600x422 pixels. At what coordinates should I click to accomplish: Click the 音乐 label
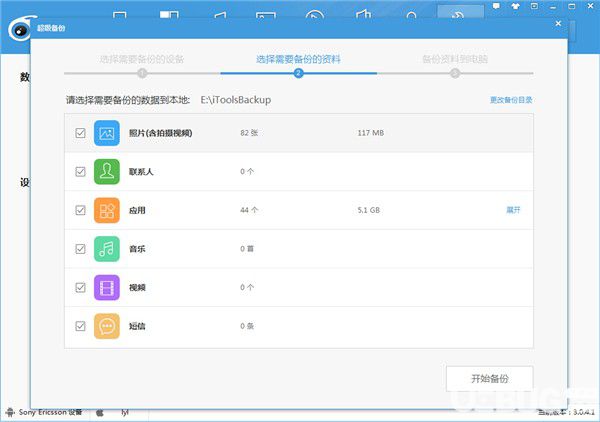point(137,249)
